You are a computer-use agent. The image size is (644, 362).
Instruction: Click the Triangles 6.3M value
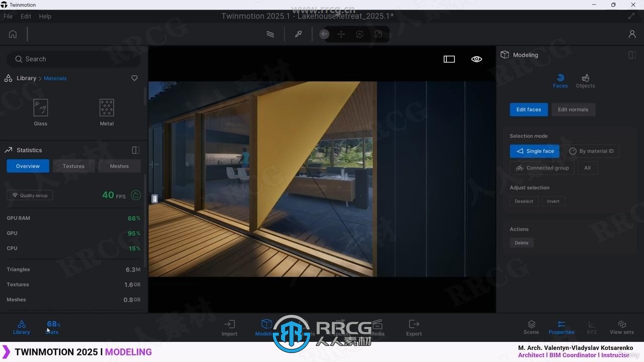pyautogui.click(x=133, y=269)
